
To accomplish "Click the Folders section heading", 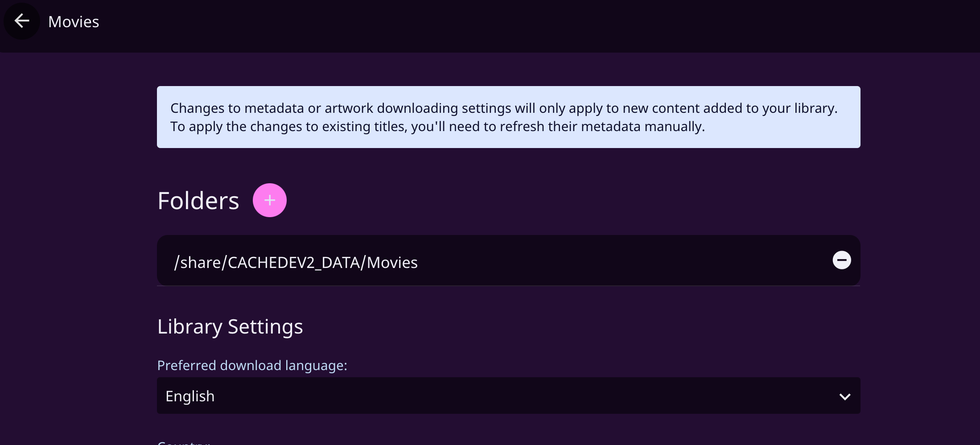I will (198, 201).
